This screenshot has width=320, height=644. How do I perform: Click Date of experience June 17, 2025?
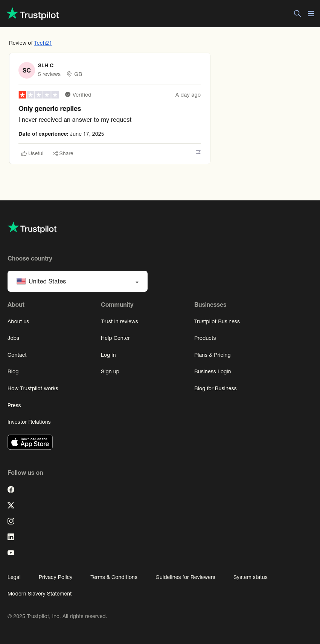[61, 134]
